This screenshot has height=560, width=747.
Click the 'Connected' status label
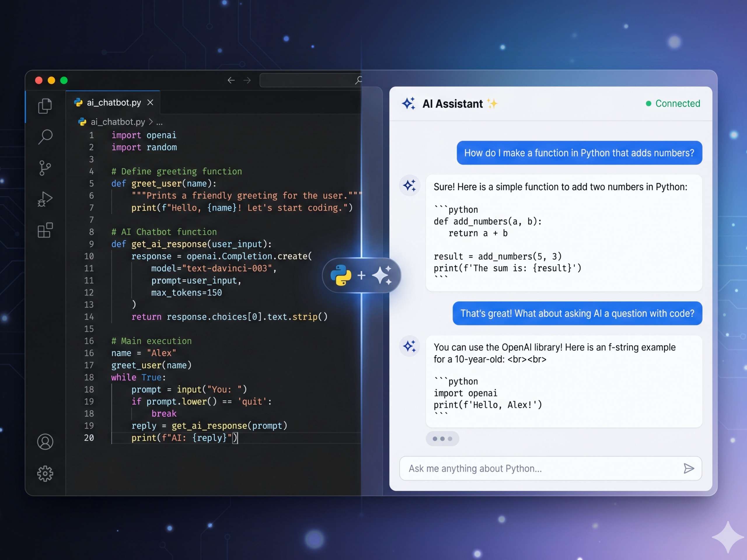click(678, 104)
